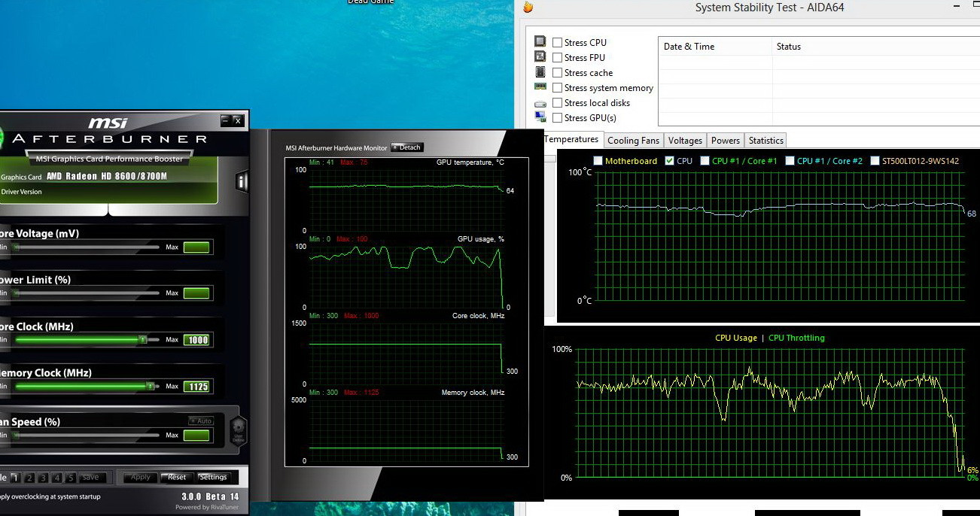980x516 pixels.
Task: Click the AIDA64 flame title icon
Action: (528, 8)
